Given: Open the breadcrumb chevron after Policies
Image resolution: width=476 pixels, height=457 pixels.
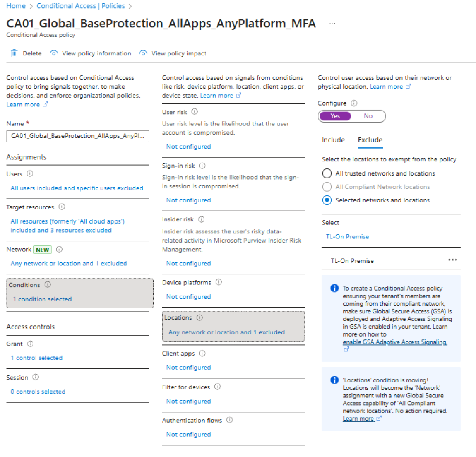Looking at the screenshot, I should 129,6.
